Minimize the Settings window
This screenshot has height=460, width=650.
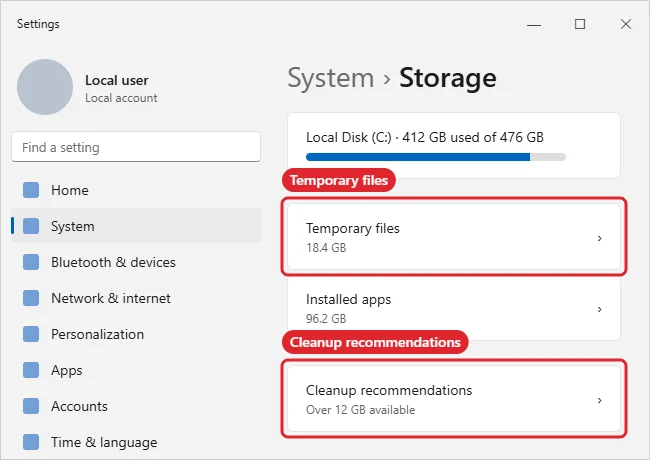[534, 24]
